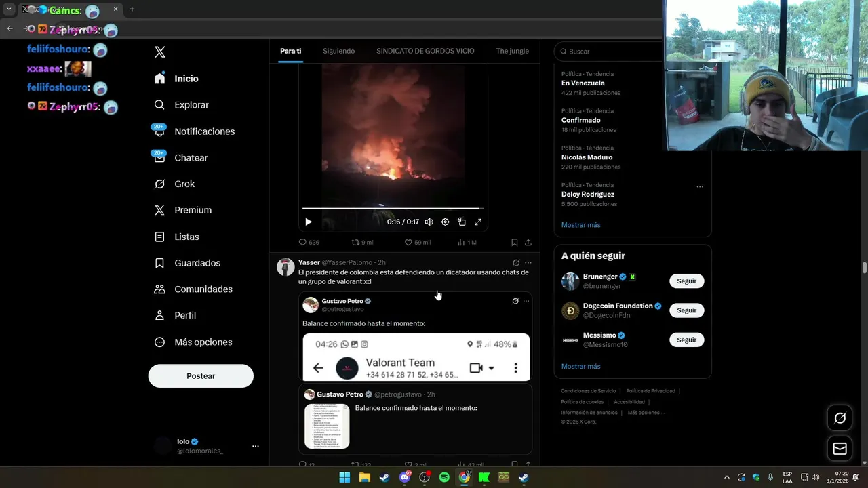Screen dimensions: 868x488
Task: Open the Nicolás Maduro trend
Action: tap(587, 157)
